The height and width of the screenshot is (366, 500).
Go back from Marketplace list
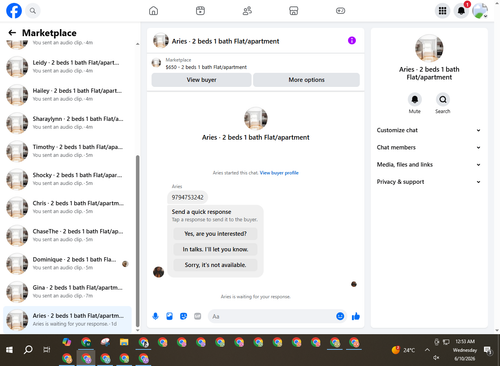tap(12, 33)
